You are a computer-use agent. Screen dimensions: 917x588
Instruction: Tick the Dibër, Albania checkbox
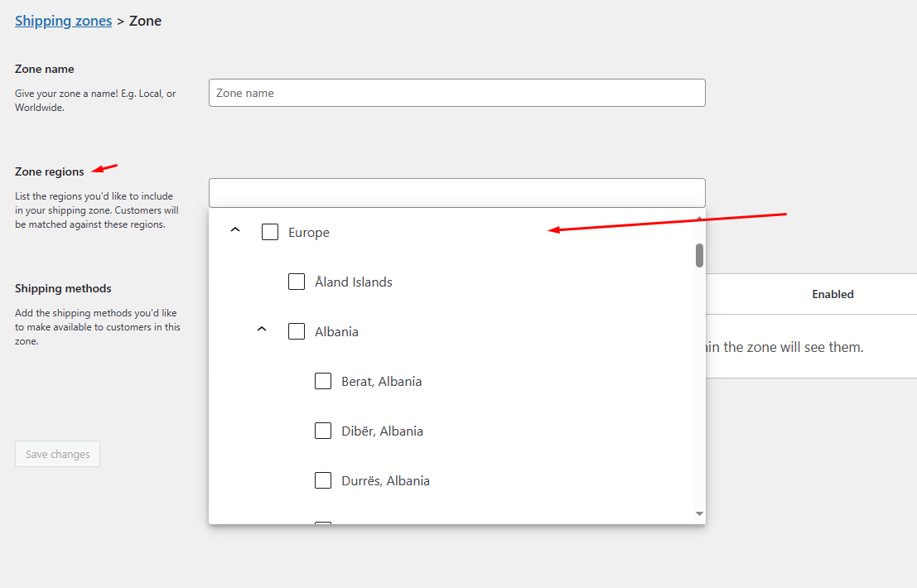coord(323,431)
